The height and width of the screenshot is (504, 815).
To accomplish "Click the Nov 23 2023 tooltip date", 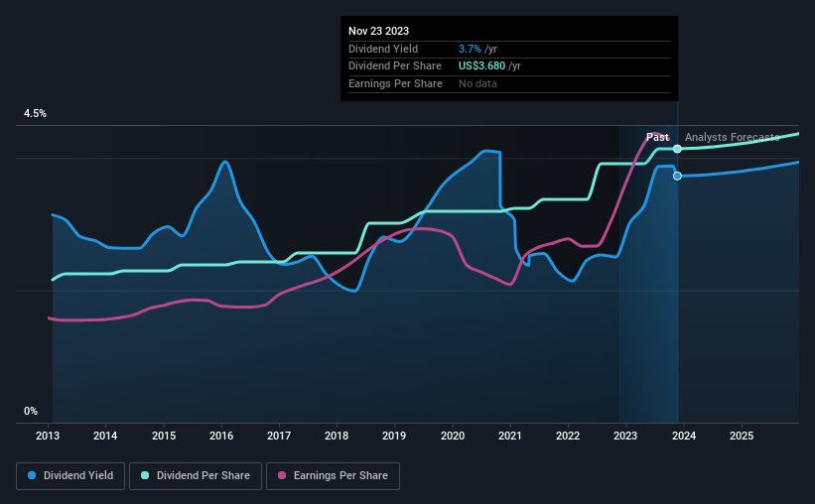I will (x=379, y=31).
